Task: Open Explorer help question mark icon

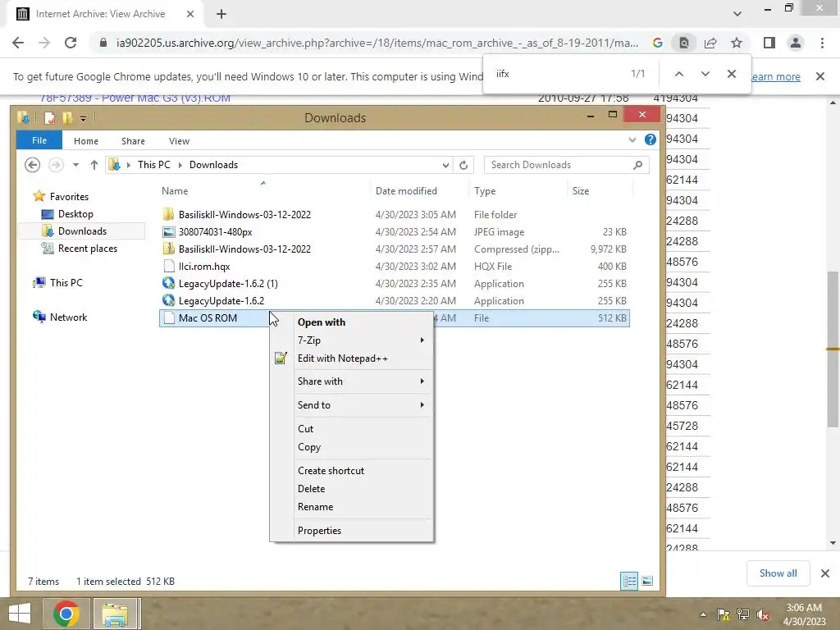Action: click(651, 139)
